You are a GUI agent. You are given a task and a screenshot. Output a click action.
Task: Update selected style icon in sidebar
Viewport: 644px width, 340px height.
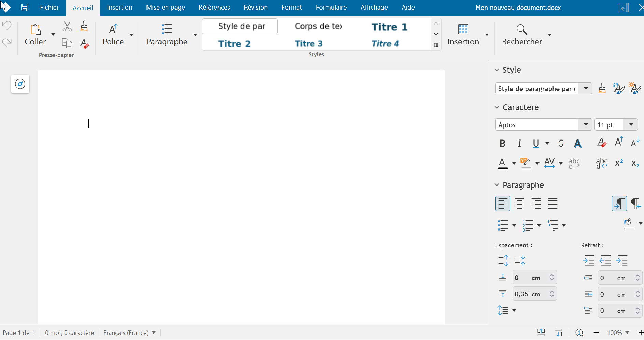619,88
